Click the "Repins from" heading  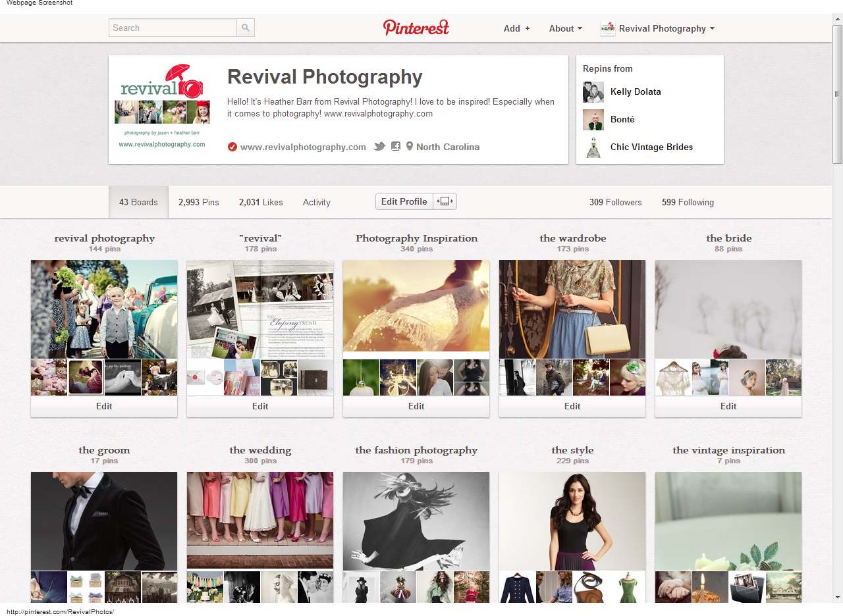(608, 68)
